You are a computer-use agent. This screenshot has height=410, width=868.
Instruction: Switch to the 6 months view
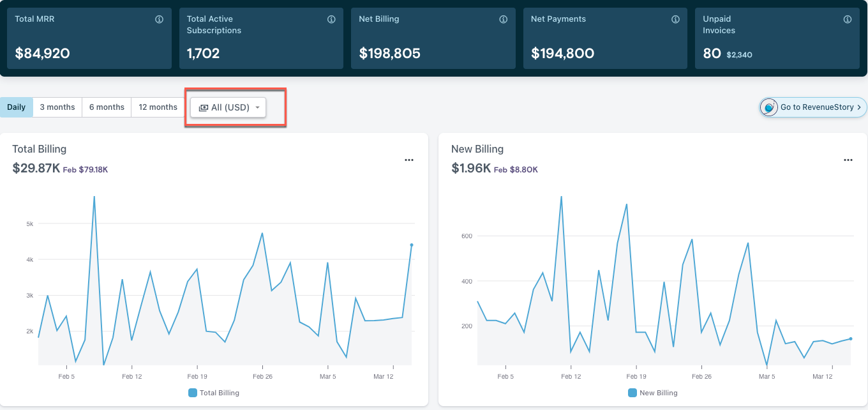coord(107,107)
